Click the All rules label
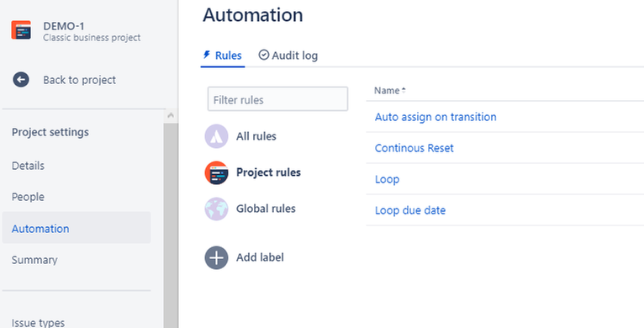Image resolution: width=644 pixels, height=328 pixels. click(256, 136)
